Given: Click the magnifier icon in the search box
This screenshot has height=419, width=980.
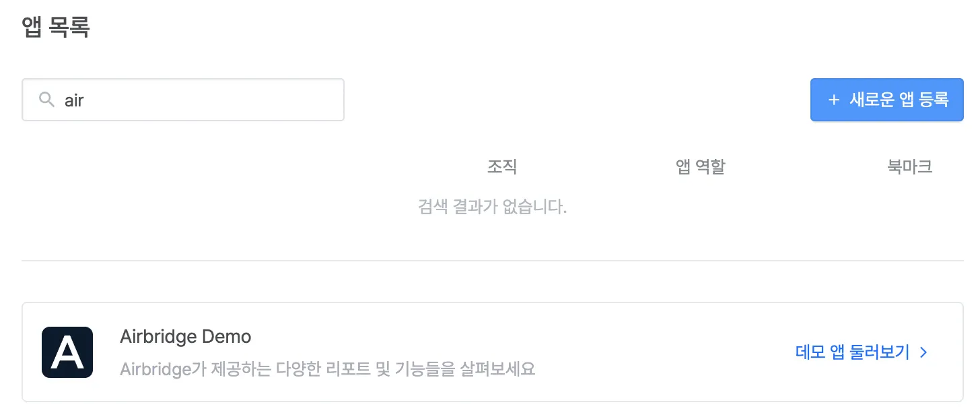Looking at the screenshot, I should [46, 100].
